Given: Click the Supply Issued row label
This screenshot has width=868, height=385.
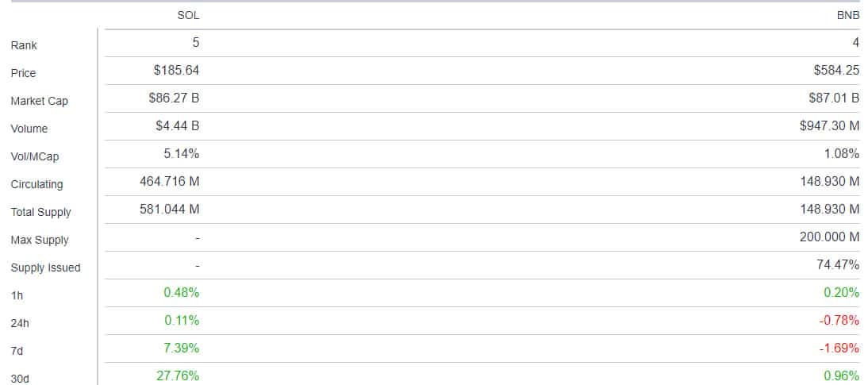Looking at the screenshot, I should tap(45, 268).
